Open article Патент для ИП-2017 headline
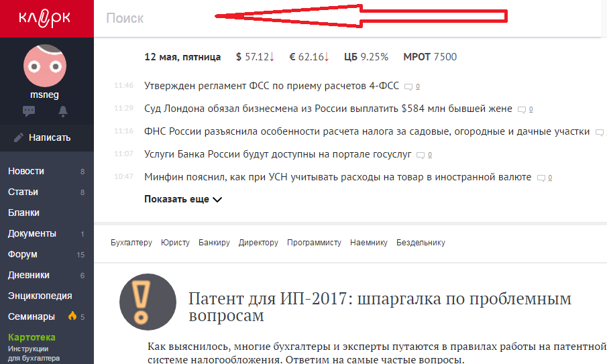 pyautogui.click(x=380, y=307)
